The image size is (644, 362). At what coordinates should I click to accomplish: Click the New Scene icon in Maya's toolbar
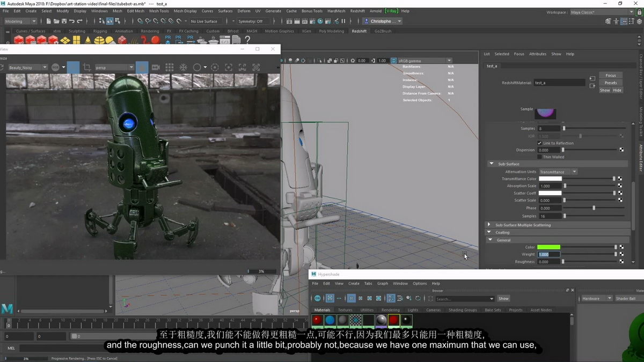pyautogui.click(x=49, y=21)
